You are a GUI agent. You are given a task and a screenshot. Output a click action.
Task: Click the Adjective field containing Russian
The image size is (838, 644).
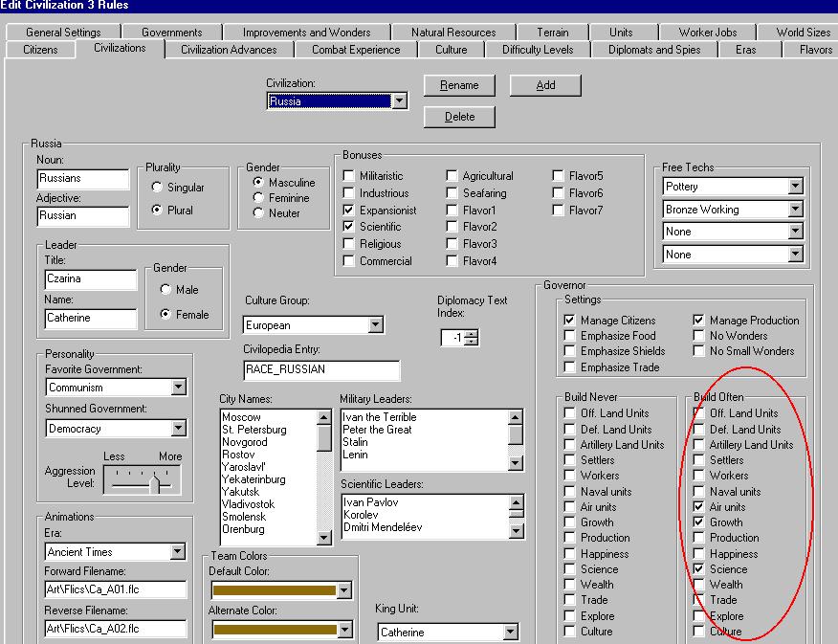(83, 216)
